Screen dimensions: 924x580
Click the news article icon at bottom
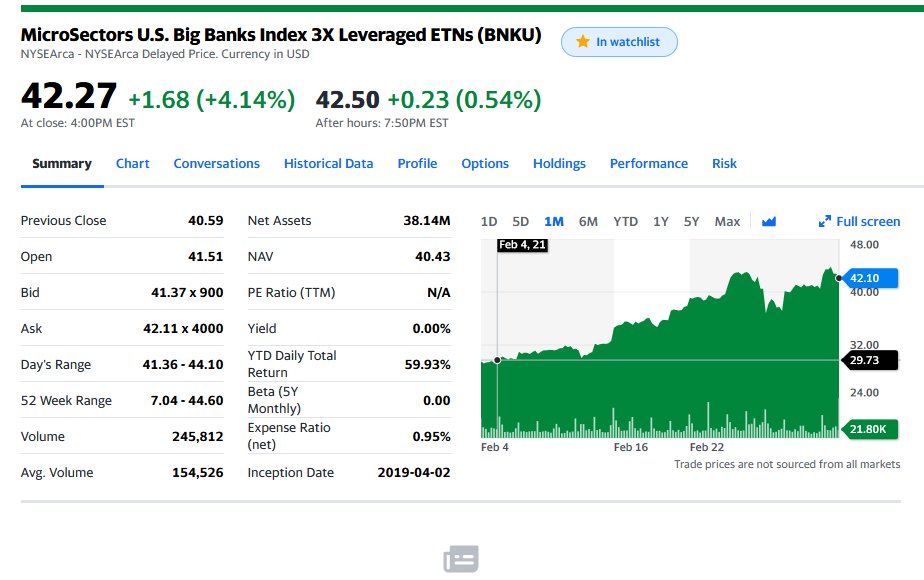(x=461, y=559)
